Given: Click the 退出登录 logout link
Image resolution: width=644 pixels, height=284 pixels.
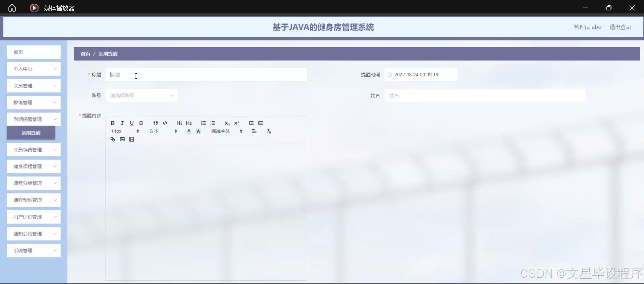Looking at the screenshot, I should tap(620, 27).
